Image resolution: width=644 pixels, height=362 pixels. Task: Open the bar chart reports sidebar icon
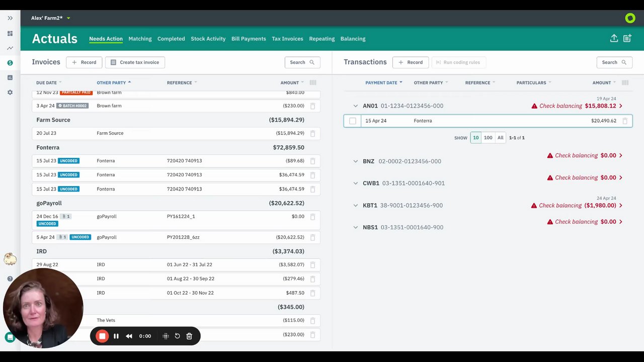[10, 77]
